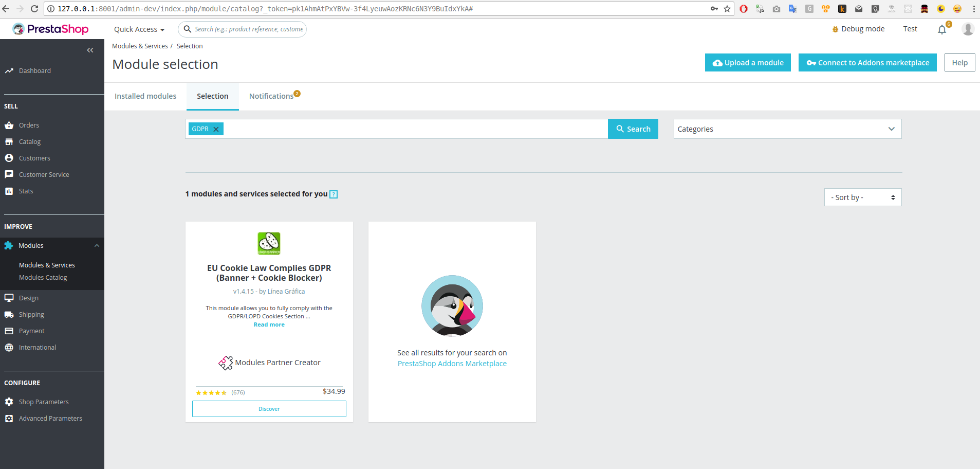Click the red Opera-style extension icon

[744, 9]
